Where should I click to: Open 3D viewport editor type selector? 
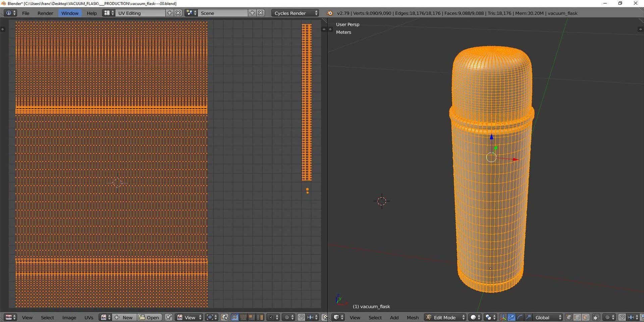click(x=338, y=317)
